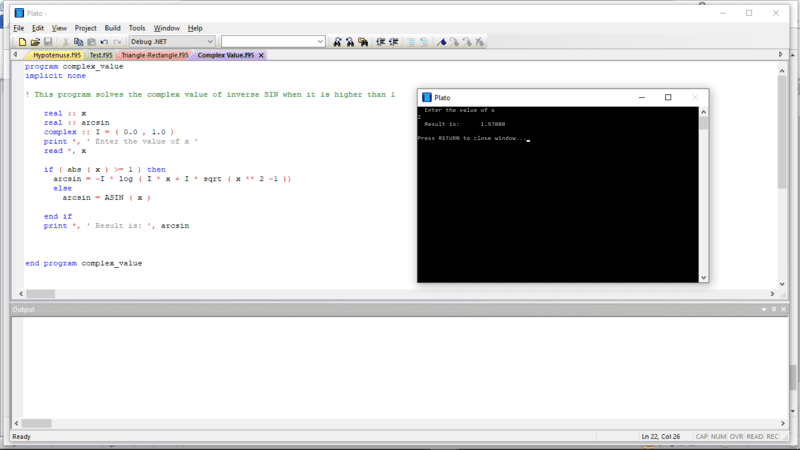Open the Project menu

(86, 28)
